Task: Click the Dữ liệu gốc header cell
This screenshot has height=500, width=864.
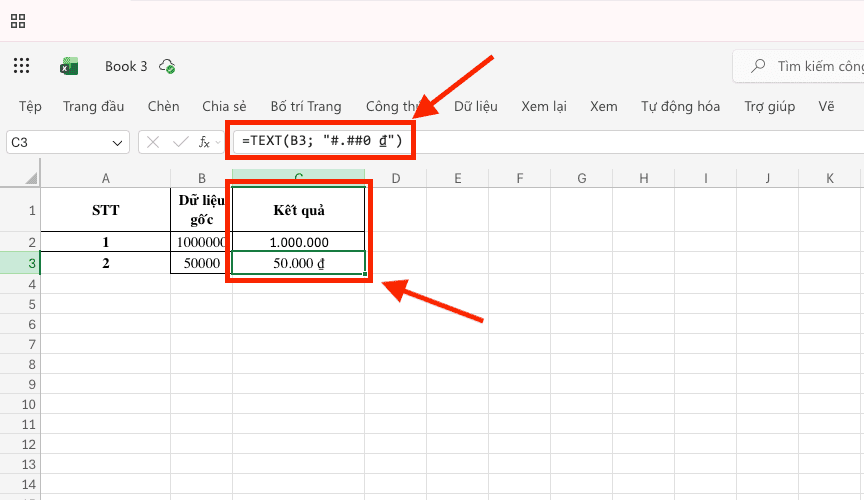Action: [x=202, y=210]
